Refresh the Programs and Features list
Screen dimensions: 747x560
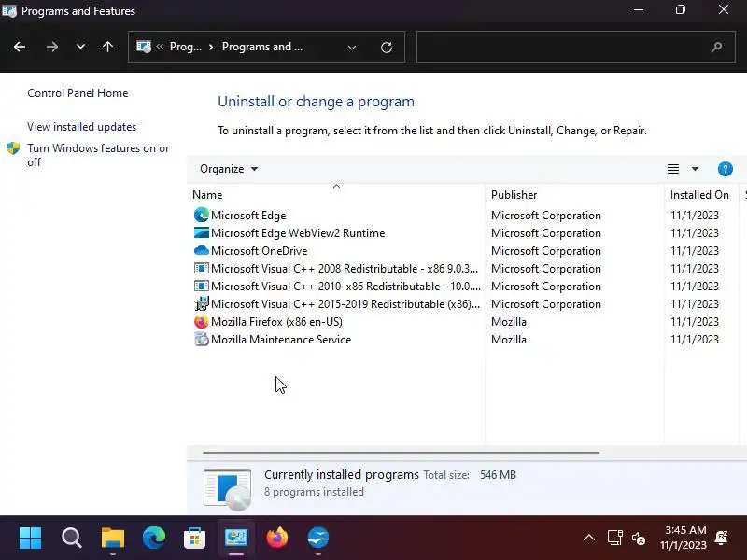387,48
